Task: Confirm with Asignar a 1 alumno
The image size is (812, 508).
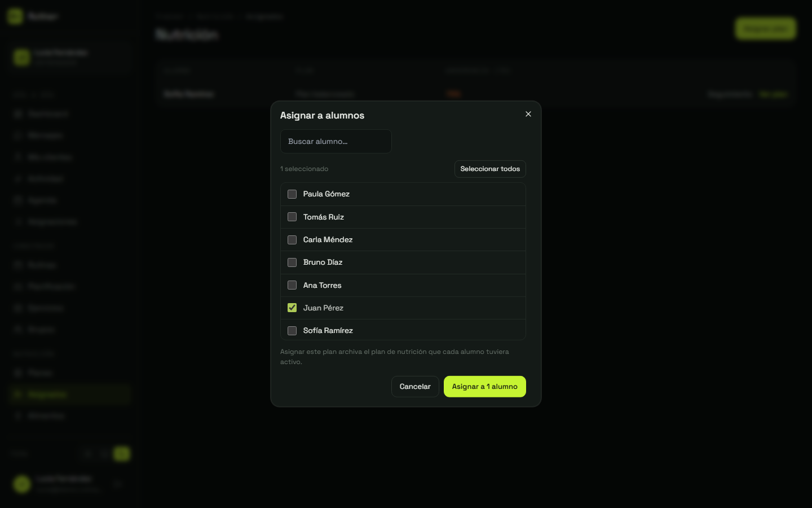Action: (485, 387)
